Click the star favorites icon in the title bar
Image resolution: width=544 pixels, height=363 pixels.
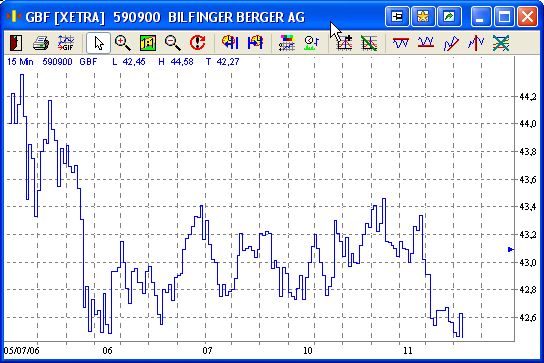423,16
